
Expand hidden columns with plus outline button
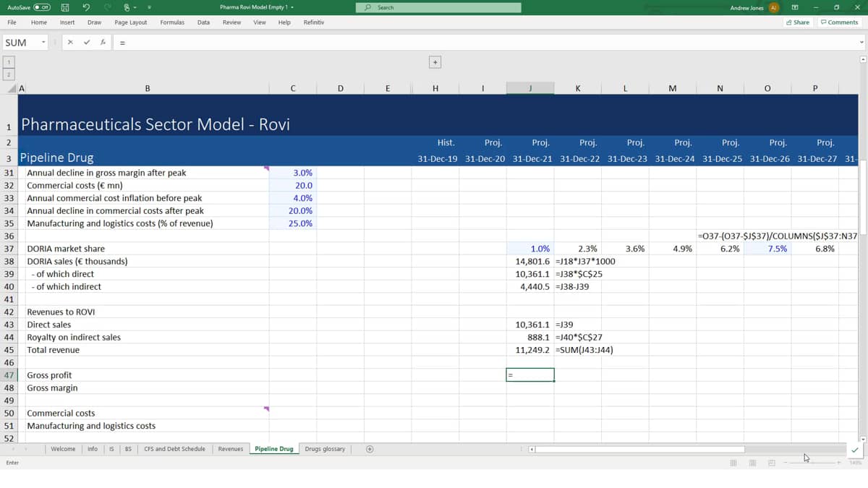click(435, 62)
